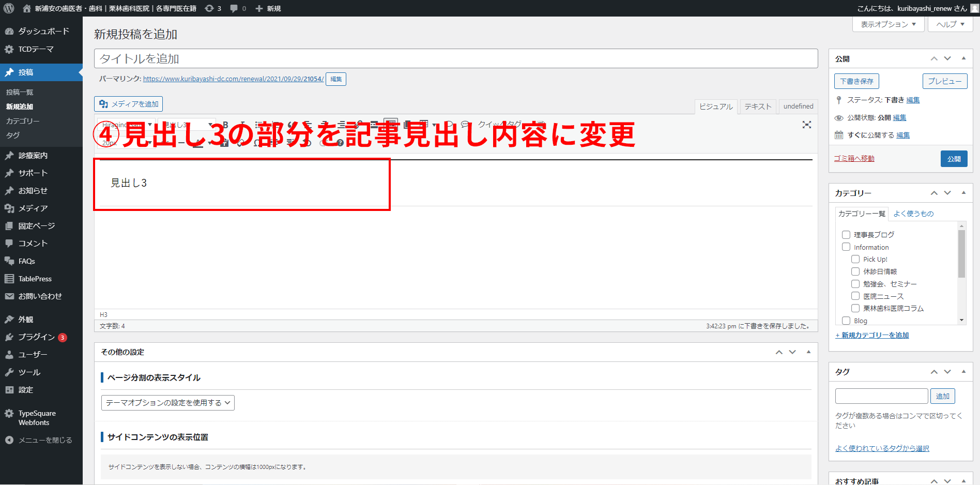
Task: Tick the Pick Up! category checkbox
Action: pos(855,259)
